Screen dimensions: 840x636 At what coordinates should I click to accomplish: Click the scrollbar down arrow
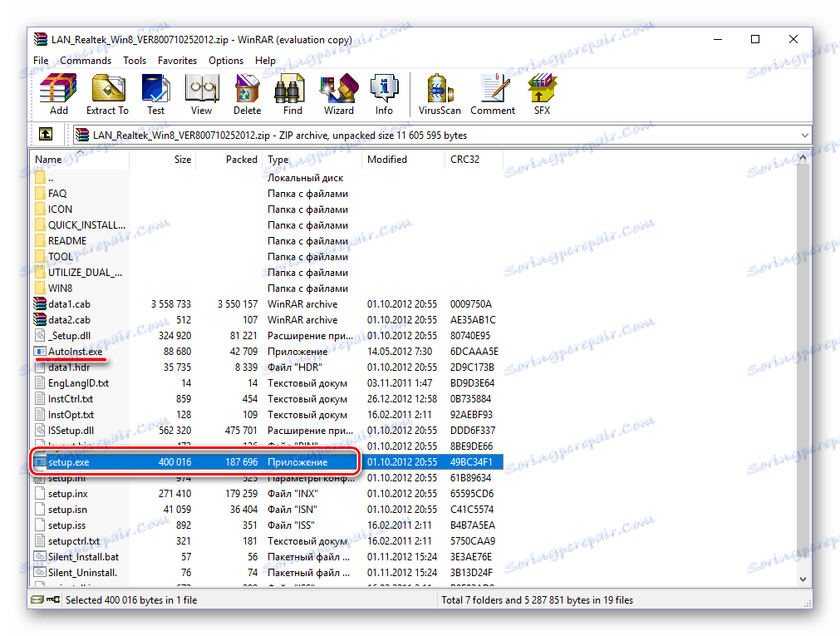[x=803, y=579]
